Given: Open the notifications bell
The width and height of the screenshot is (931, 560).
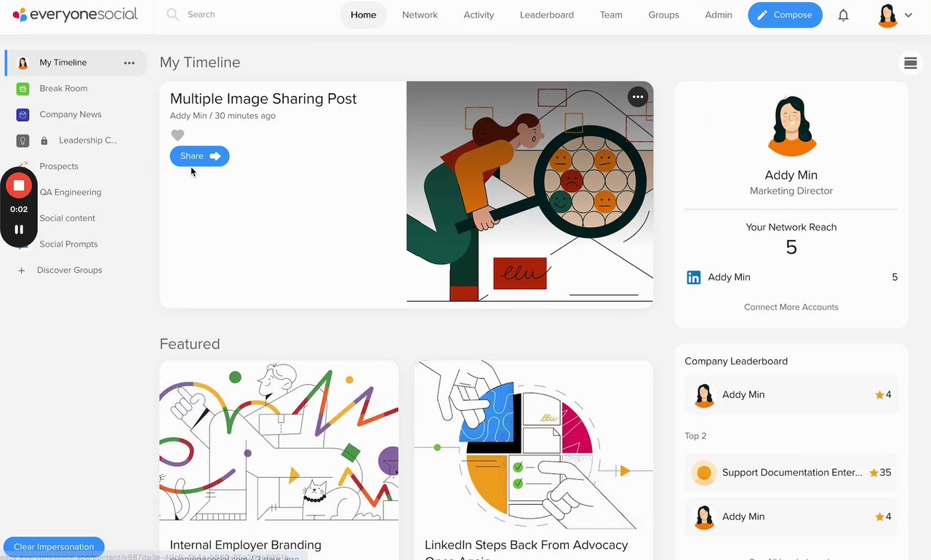Looking at the screenshot, I should pos(844,15).
